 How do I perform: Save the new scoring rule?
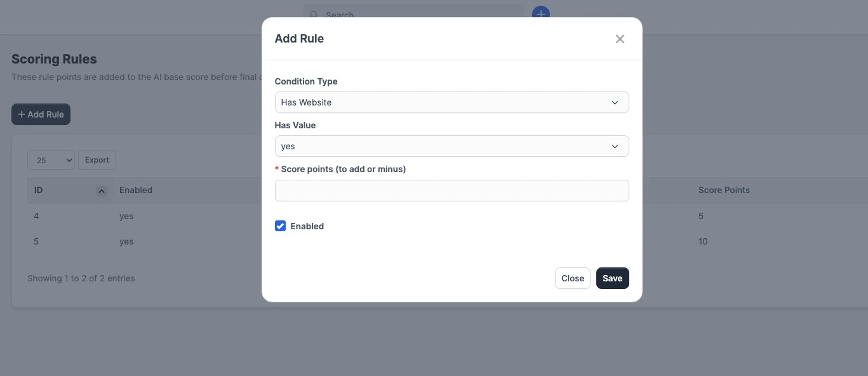pyautogui.click(x=611, y=278)
